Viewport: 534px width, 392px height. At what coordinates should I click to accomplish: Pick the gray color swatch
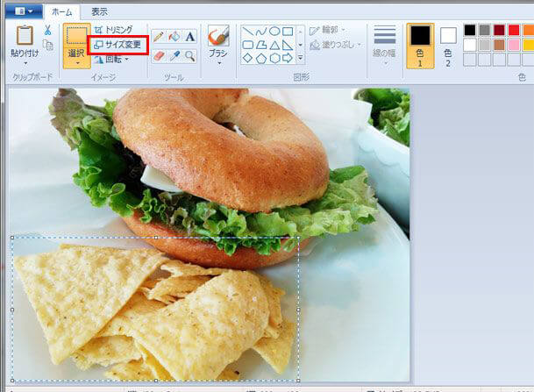484,30
